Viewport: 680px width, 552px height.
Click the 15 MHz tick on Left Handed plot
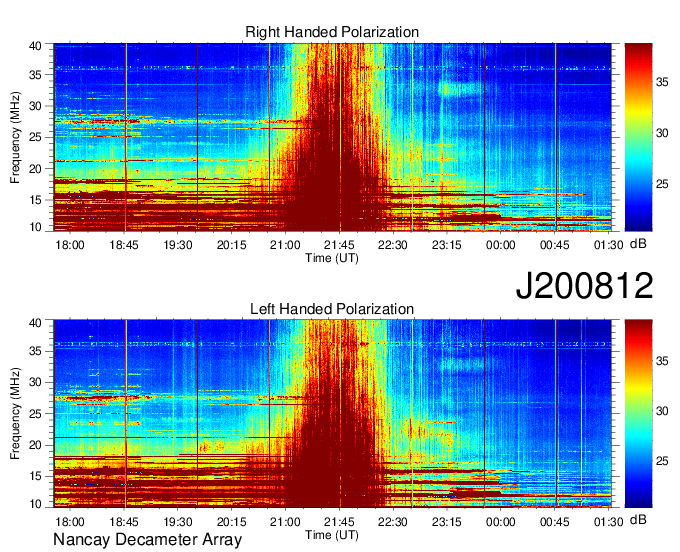[x=35, y=477]
